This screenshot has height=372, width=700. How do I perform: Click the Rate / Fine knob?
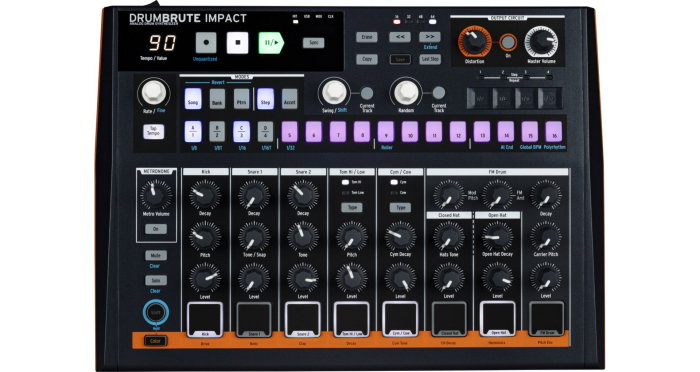154,92
